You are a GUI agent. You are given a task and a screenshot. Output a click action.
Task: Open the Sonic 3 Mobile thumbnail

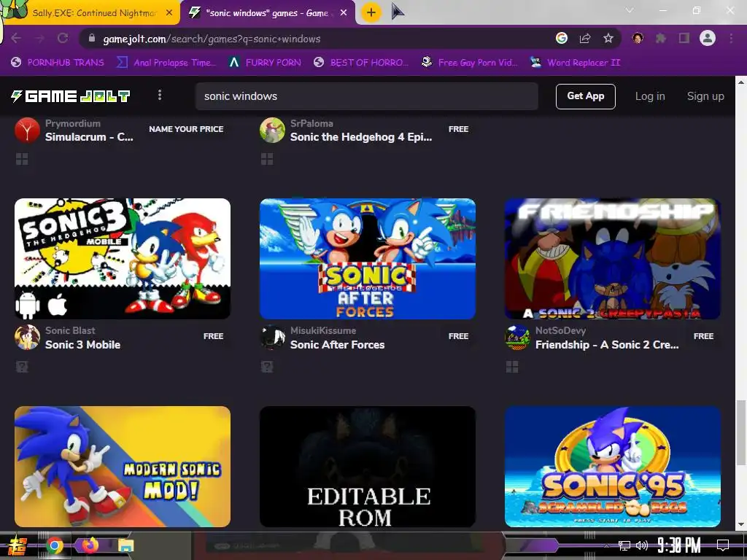click(123, 259)
